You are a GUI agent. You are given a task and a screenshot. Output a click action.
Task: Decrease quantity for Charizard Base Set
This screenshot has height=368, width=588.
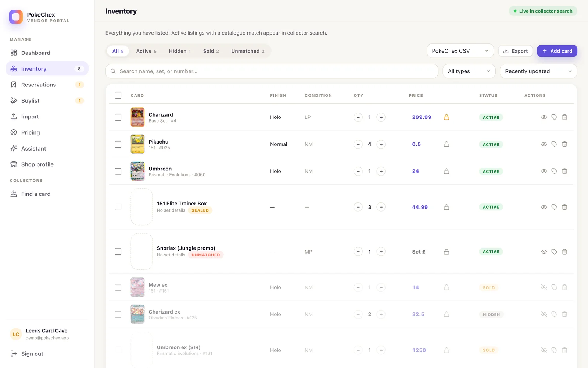point(358,117)
